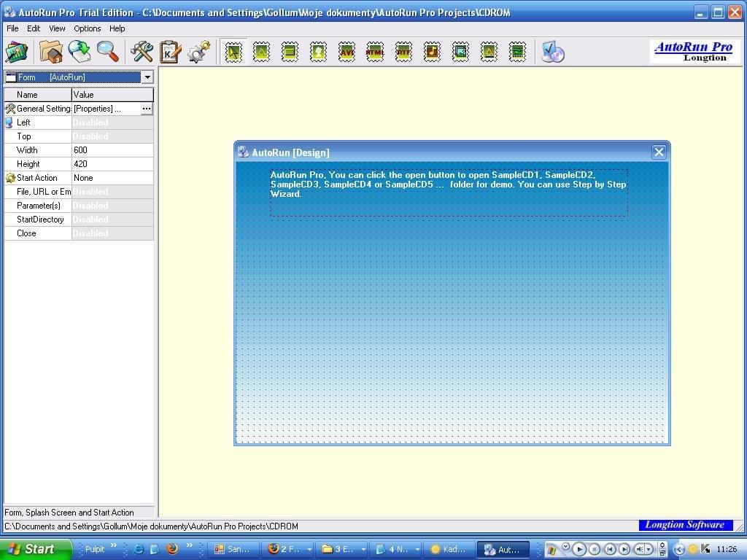
Task: Click the taskbar media player play button
Action: [579, 550]
